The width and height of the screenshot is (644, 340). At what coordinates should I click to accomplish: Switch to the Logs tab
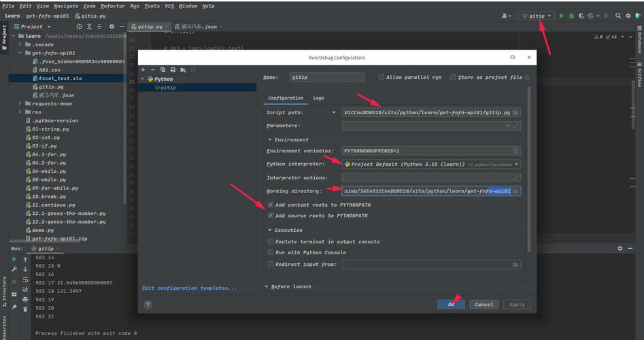pyautogui.click(x=318, y=98)
